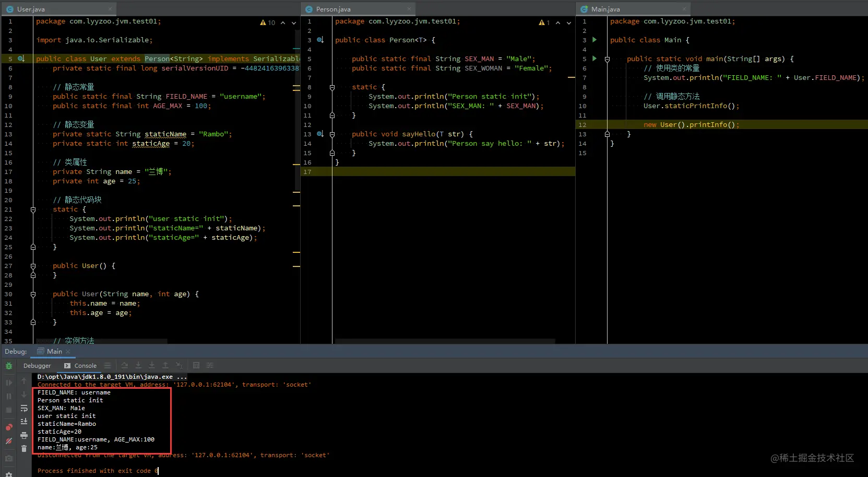
Task: Collapse the static block in User.java
Action: [x=33, y=210]
